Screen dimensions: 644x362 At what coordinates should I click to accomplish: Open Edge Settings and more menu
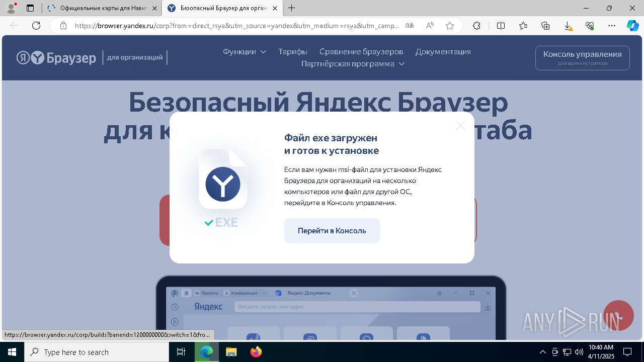pos(612,26)
